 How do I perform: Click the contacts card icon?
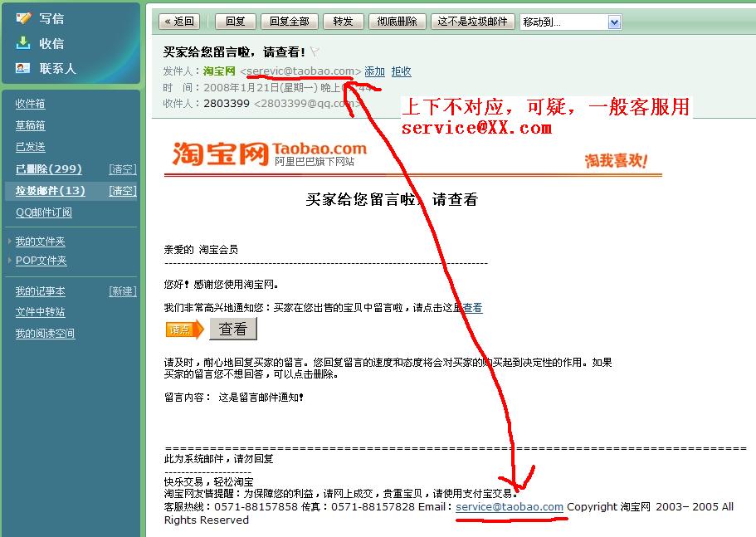pyautogui.click(x=22, y=68)
